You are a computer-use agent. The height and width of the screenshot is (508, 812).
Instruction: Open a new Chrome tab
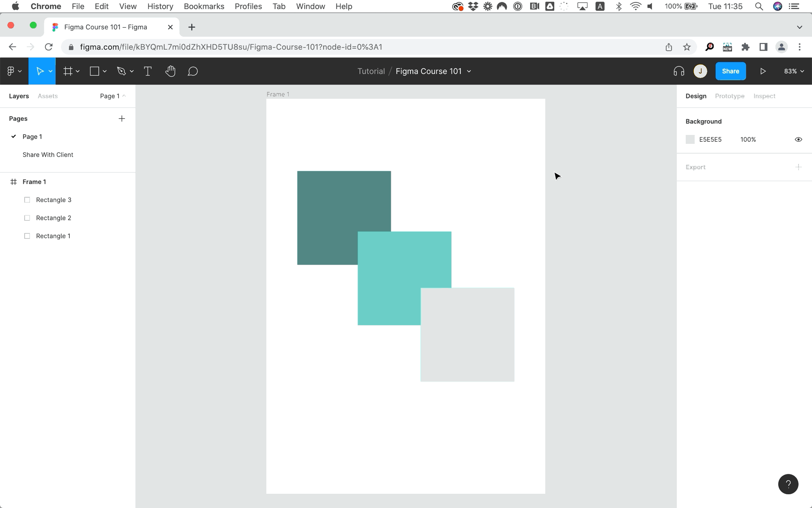tap(192, 27)
